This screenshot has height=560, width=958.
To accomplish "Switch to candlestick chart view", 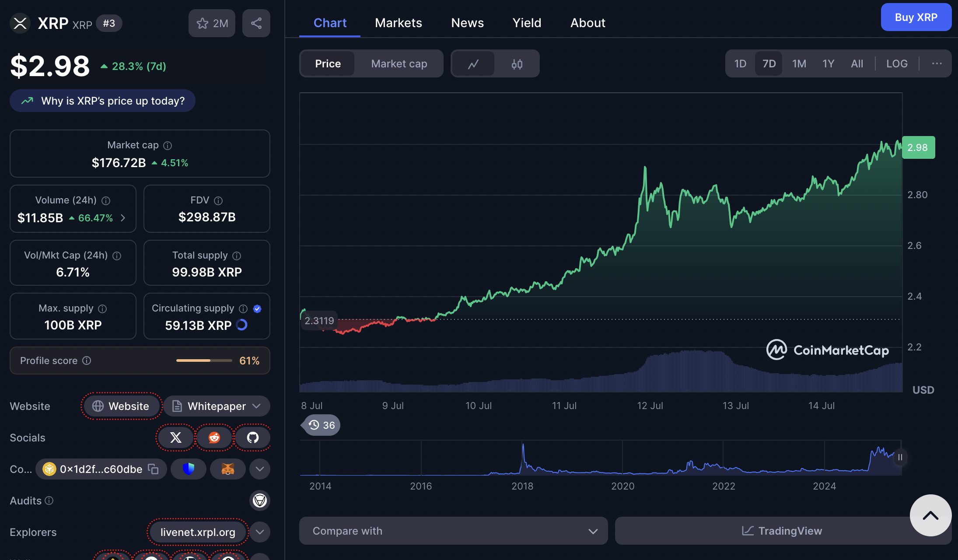I will tap(517, 64).
